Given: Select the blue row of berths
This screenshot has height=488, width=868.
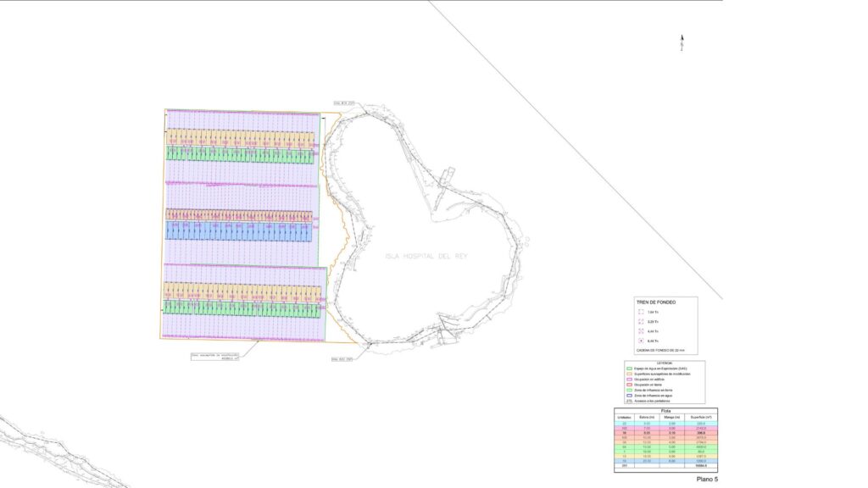Looking at the screenshot, I should tap(239, 231).
